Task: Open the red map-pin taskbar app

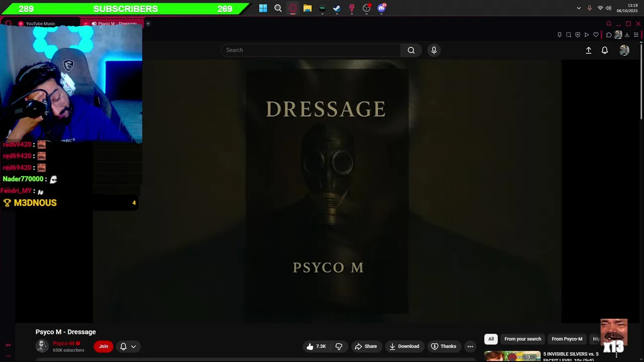Action: pyautogui.click(x=352, y=8)
